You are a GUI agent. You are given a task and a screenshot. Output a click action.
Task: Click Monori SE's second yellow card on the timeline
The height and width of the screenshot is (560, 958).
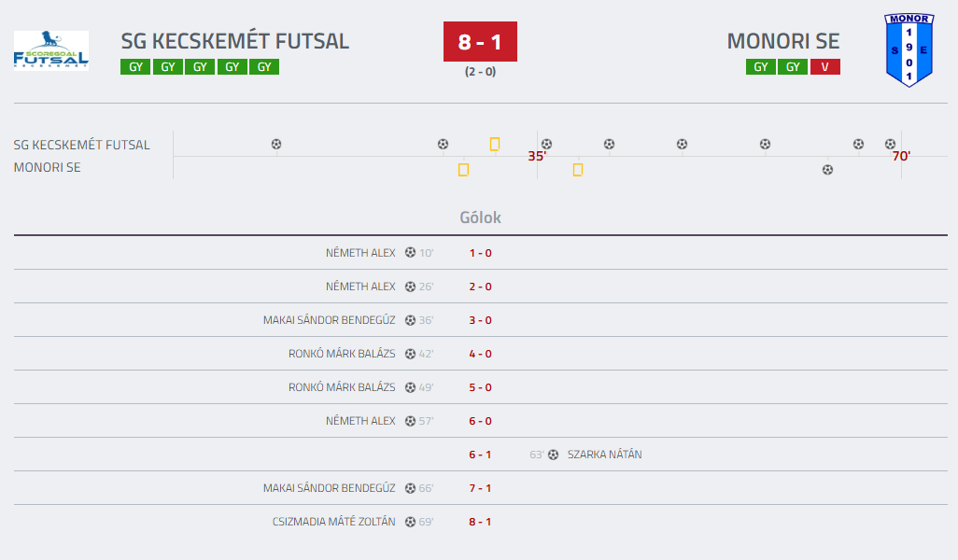[x=578, y=169]
